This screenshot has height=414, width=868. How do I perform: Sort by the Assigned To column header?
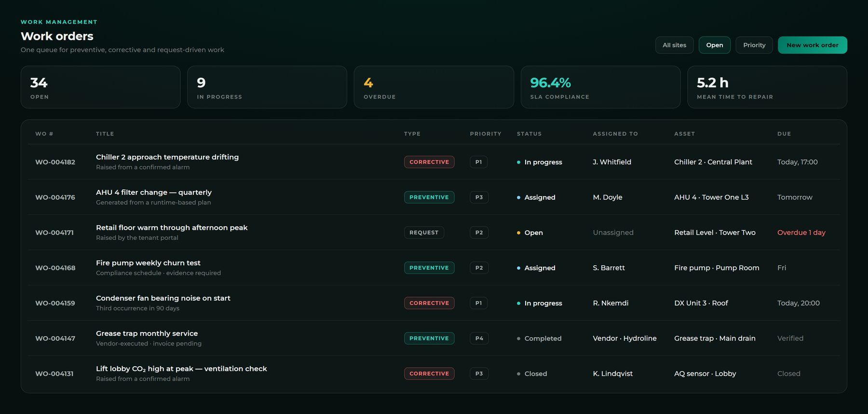click(x=615, y=134)
